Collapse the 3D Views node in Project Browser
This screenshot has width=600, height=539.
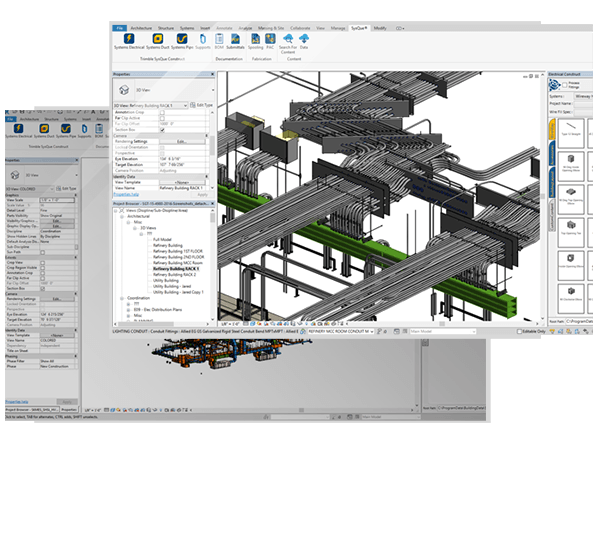tap(135, 228)
